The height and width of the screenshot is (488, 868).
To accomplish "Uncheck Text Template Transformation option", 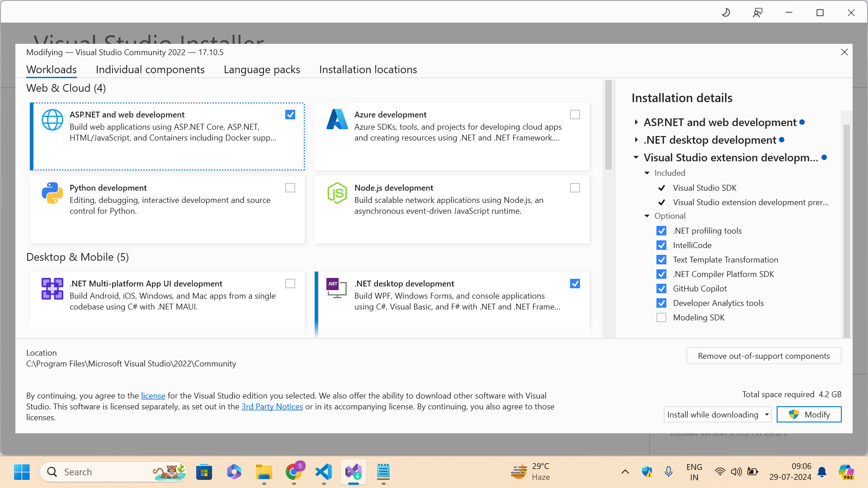I will (661, 260).
